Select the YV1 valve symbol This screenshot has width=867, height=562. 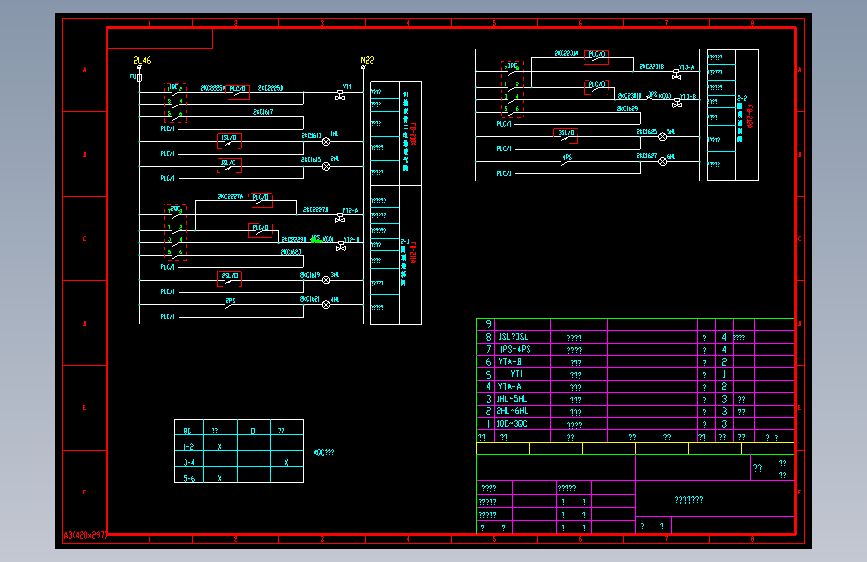pyautogui.click(x=340, y=95)
